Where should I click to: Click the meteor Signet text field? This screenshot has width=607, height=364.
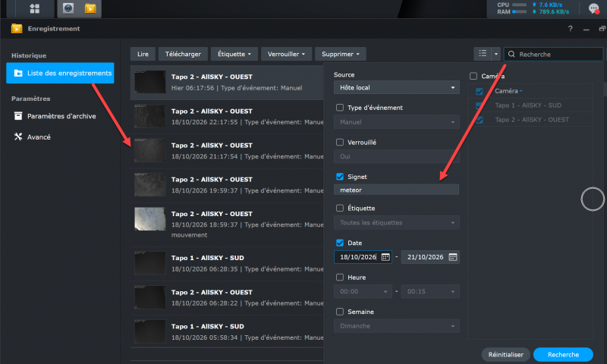coord(396,190)
